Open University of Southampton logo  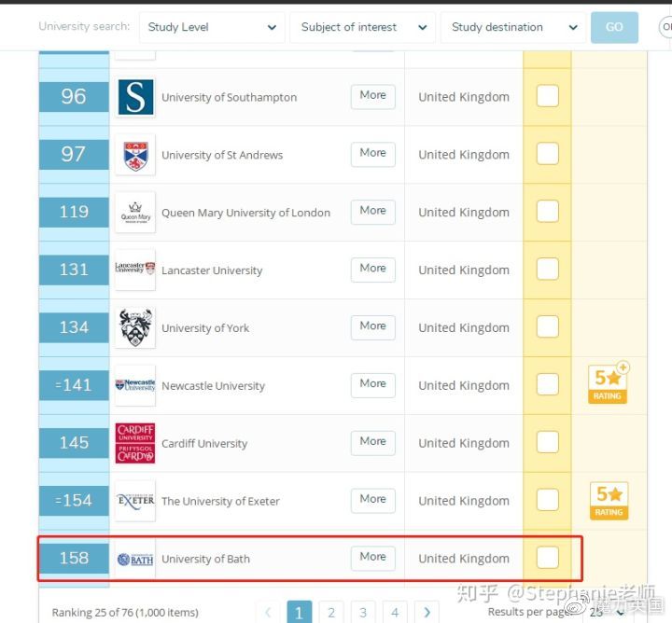[x=135, y=97]
